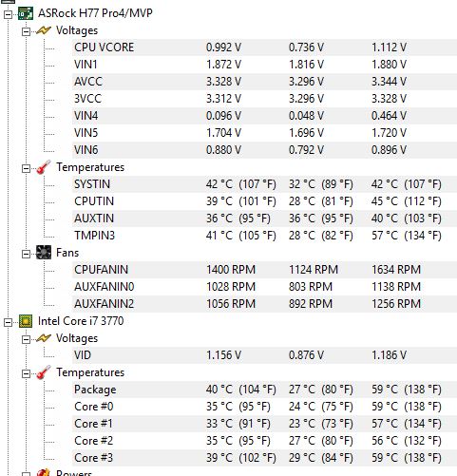Click the thermometer icon under Intel Core i7 Temperatures
Viewport: 457px width, 476px height.
44,372
